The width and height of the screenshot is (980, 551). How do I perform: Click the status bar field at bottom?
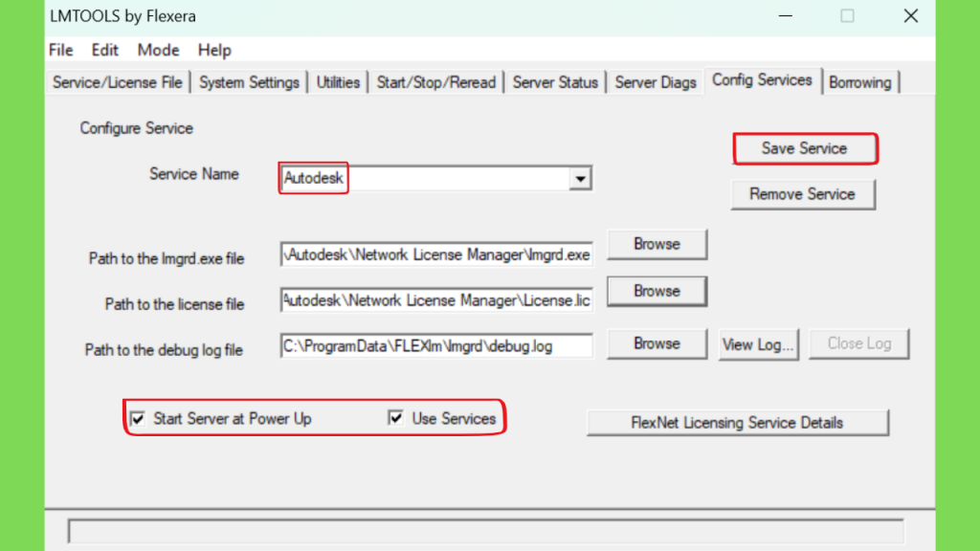(x=485, y=531)
